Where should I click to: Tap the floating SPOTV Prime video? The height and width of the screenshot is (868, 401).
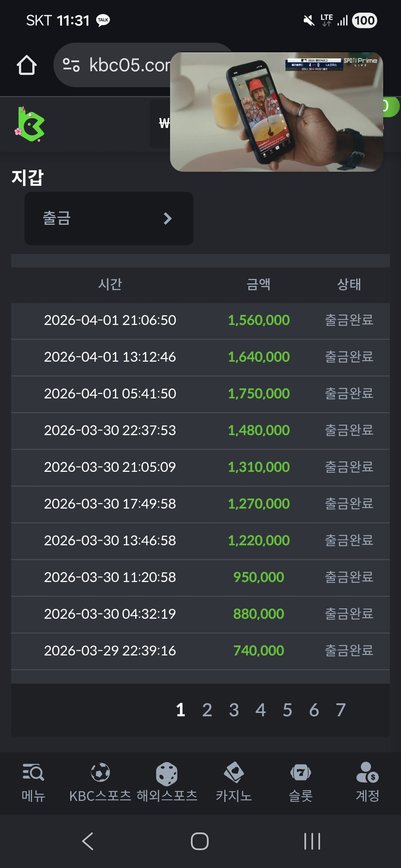point(276,112)
